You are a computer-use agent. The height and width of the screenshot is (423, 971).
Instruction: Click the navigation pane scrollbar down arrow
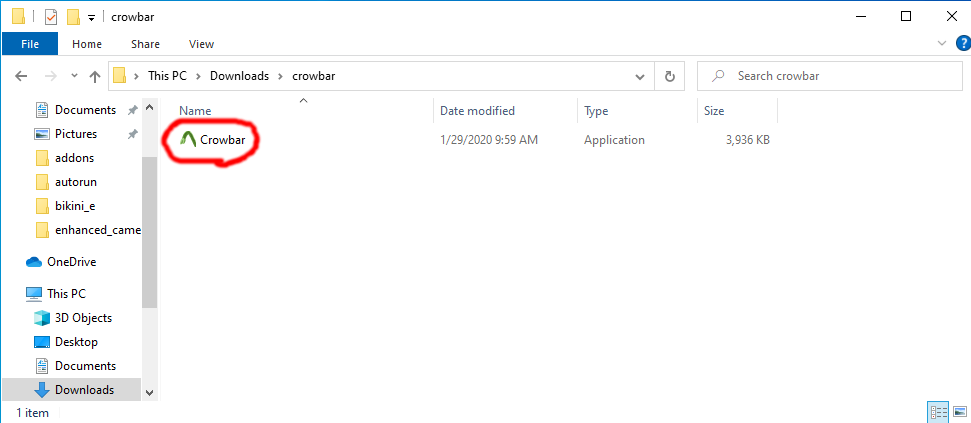click(x=150, y=392)
